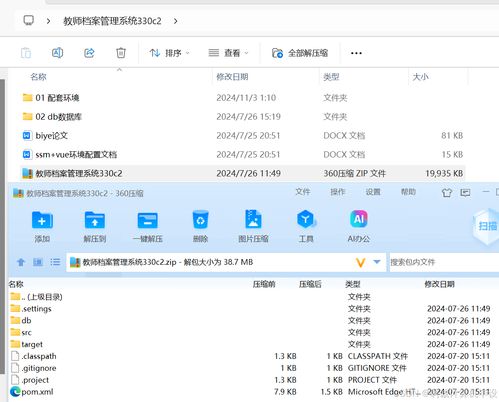Click the 添加 (Add) icon in 360压缩

42,220
